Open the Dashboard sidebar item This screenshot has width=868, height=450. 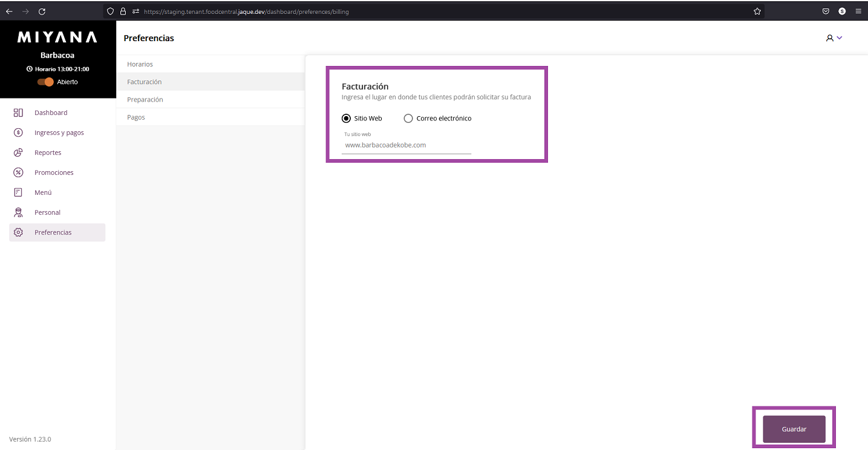[57, 112]
